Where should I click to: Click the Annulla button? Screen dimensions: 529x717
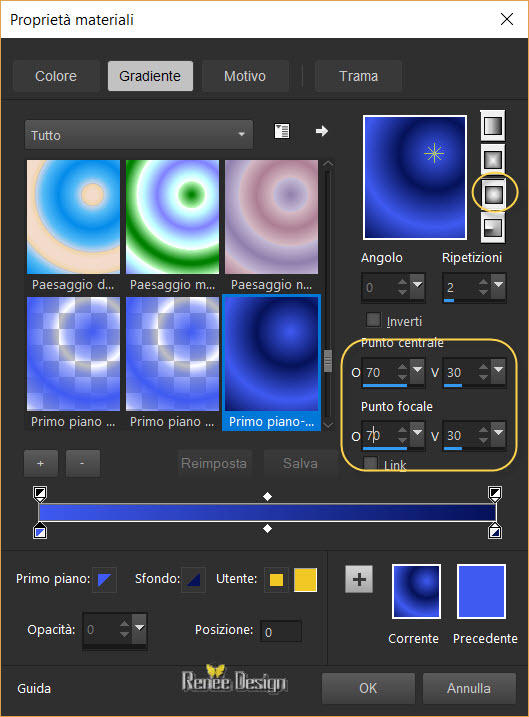(469, 688)
